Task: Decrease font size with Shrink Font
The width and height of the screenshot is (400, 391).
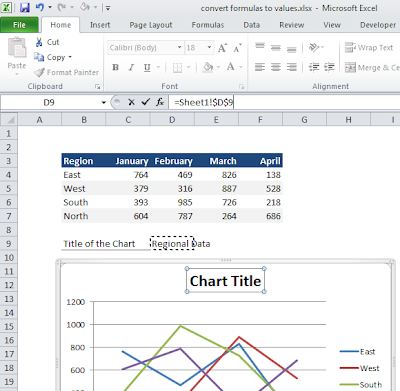Action: click(x=237, y=48)
